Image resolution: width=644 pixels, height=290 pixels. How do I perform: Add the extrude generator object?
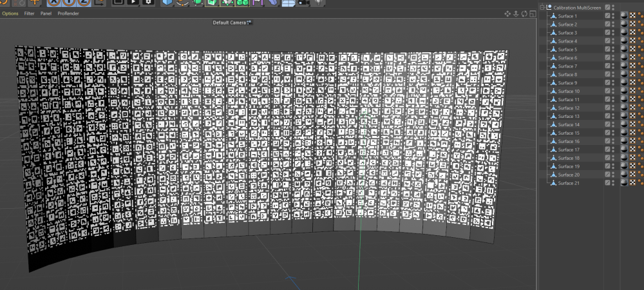(x=213, y=2)
